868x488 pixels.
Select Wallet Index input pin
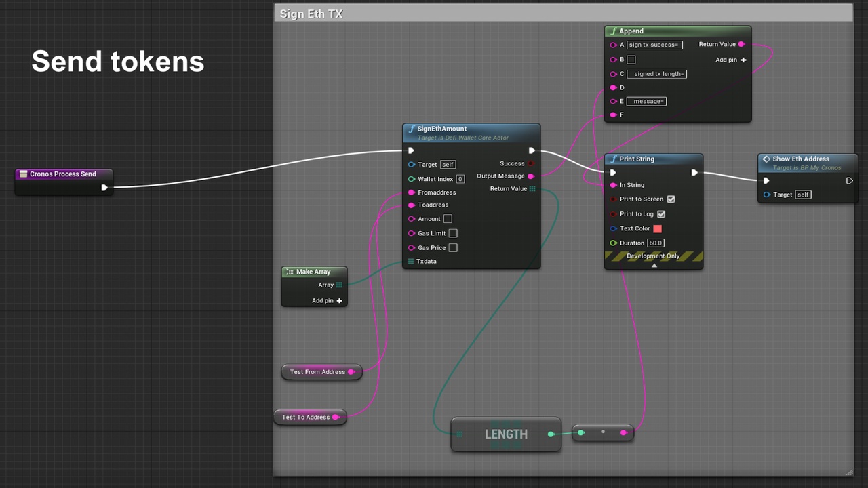point(412,179)
